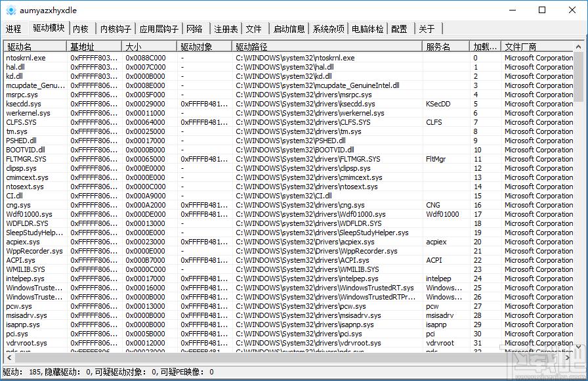Switch to 电脑体检 tab
The width and height of the screenshot is (588, 381).
[367, 29]
